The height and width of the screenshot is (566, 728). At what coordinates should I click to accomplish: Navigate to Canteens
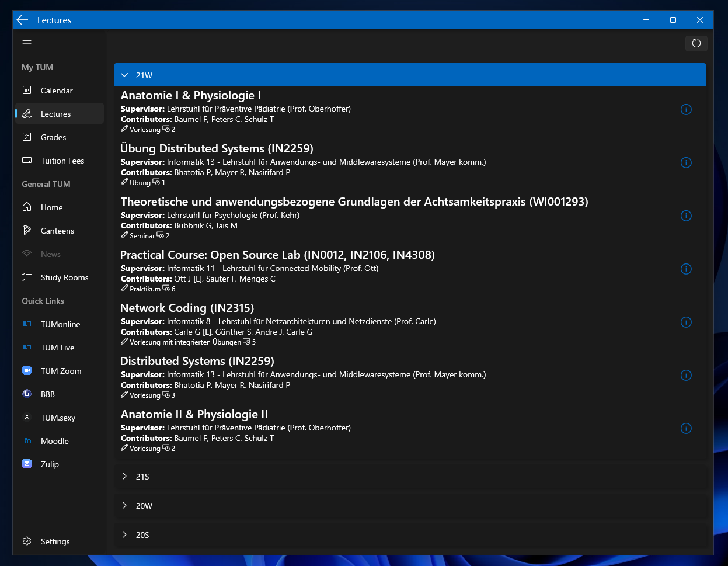[60, 230]
